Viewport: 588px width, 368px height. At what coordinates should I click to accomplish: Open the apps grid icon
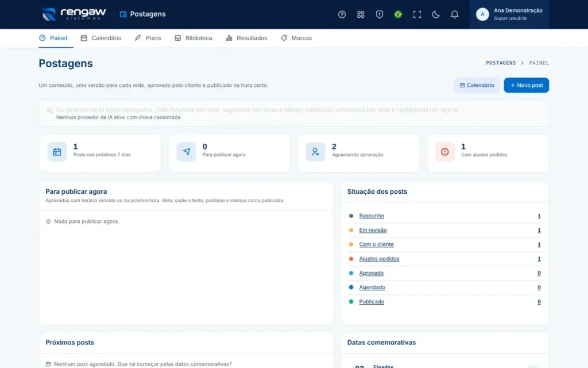[361, 14]
